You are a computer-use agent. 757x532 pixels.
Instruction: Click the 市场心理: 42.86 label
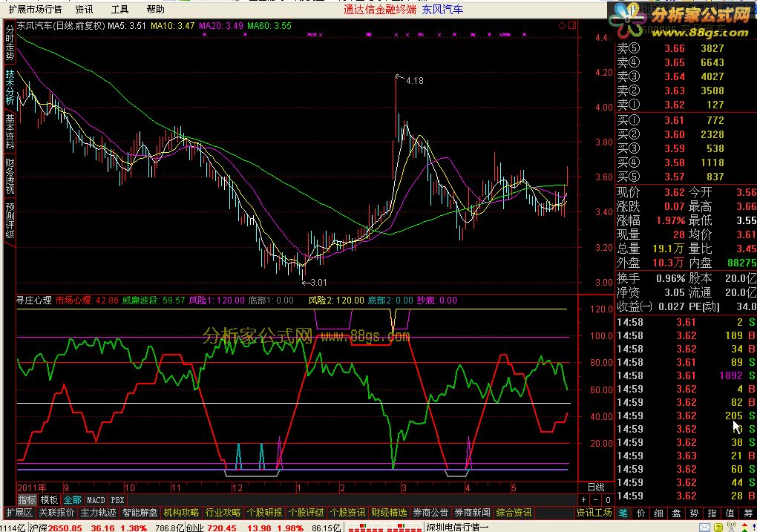pos(87,301)
